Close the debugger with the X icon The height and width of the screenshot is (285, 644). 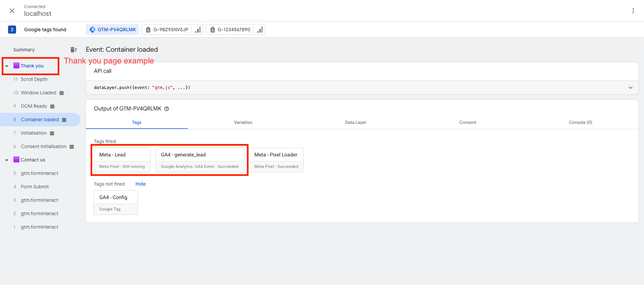(x=12, y=11)
